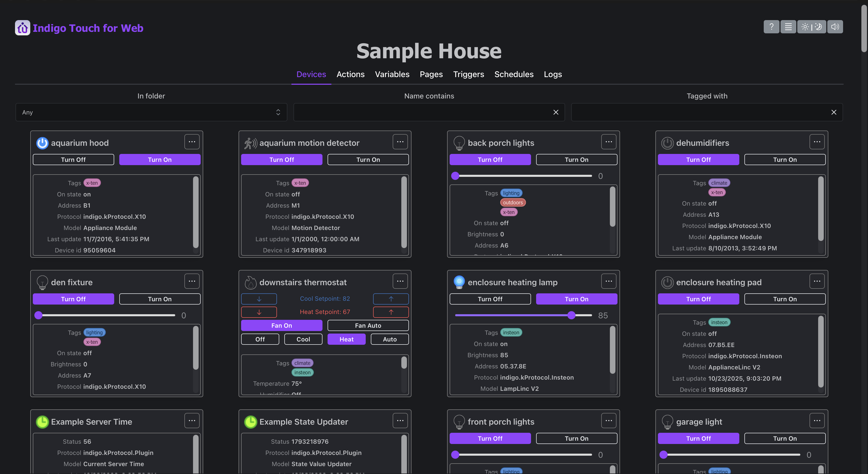Click the downstairs thermostat flame icon
Viewport: 868px width, 474px height.
[250, 282]
